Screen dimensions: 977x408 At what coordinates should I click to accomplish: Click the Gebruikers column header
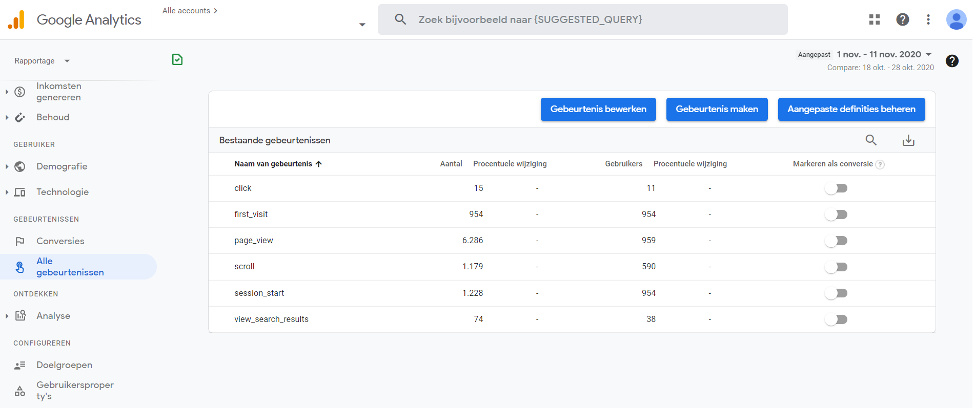(624, 164)
